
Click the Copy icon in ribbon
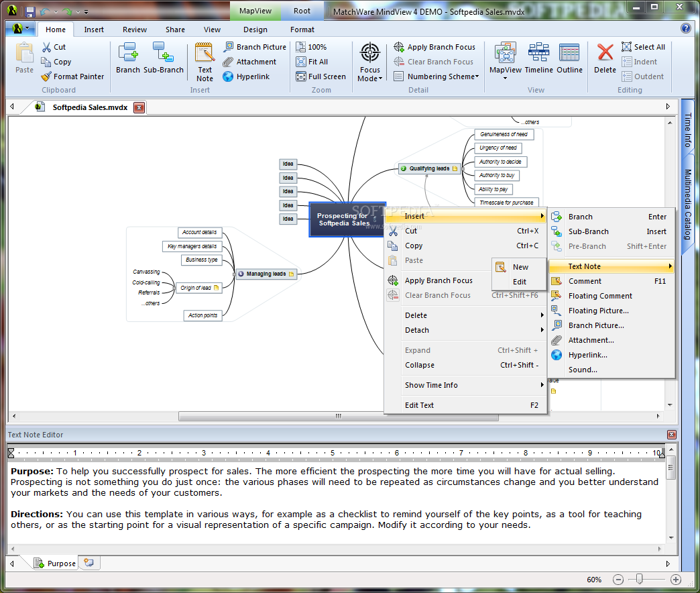click(x=46, y=62)
